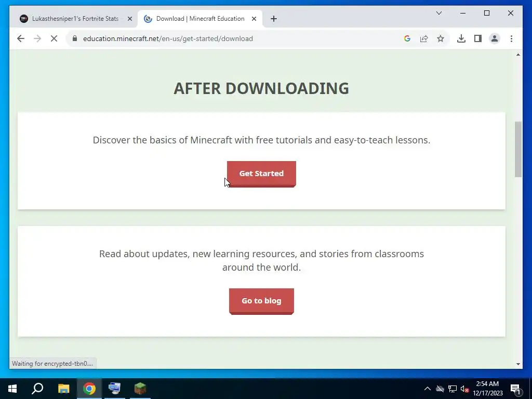532x399 pixels.
Task: Click the forward navigation arrow
Action: pos(37,38)
